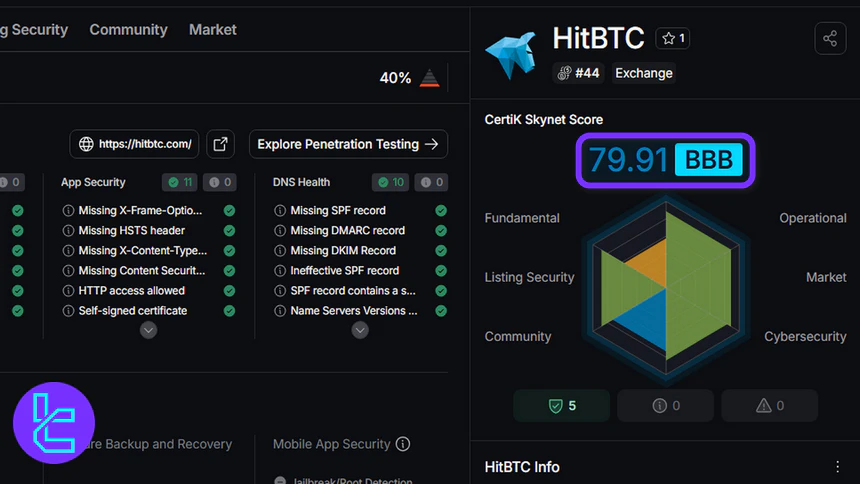Click info icon for Missing Content Security
Viewport: 860px width, 484px height.
(68, 271)
